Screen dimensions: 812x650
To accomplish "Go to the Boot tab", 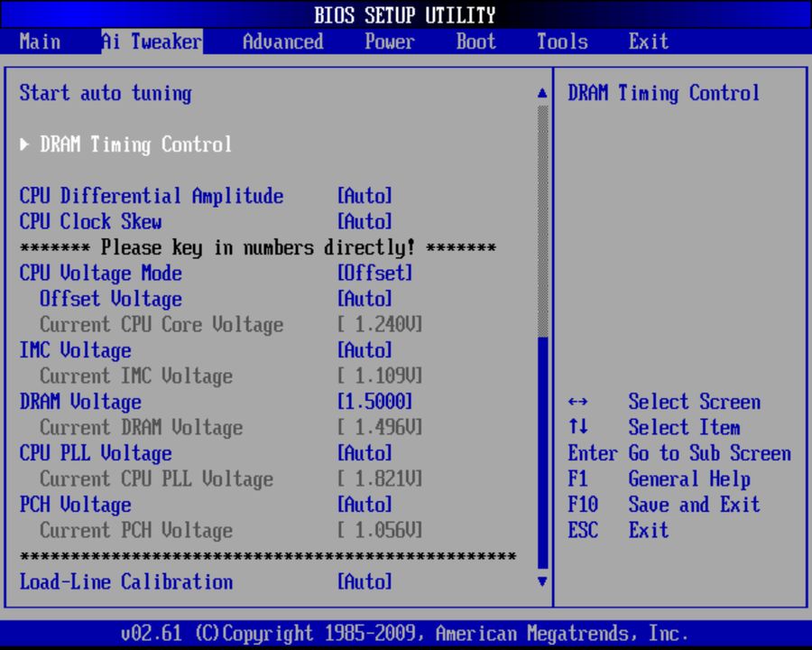I will [475, 42].
